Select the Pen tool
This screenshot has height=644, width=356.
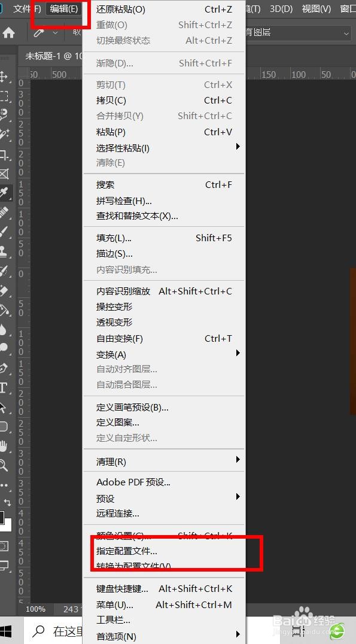click(x=4, y=367)
